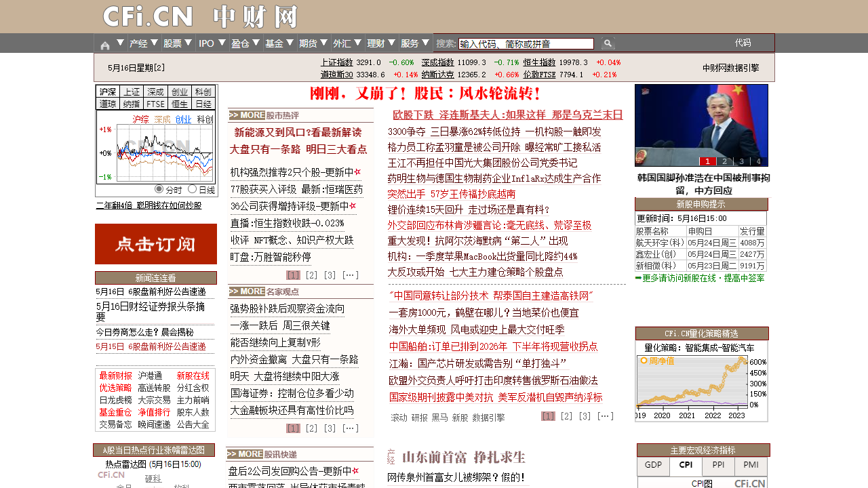
Task: Click inside the stock code search field
Action: point(526,43)
